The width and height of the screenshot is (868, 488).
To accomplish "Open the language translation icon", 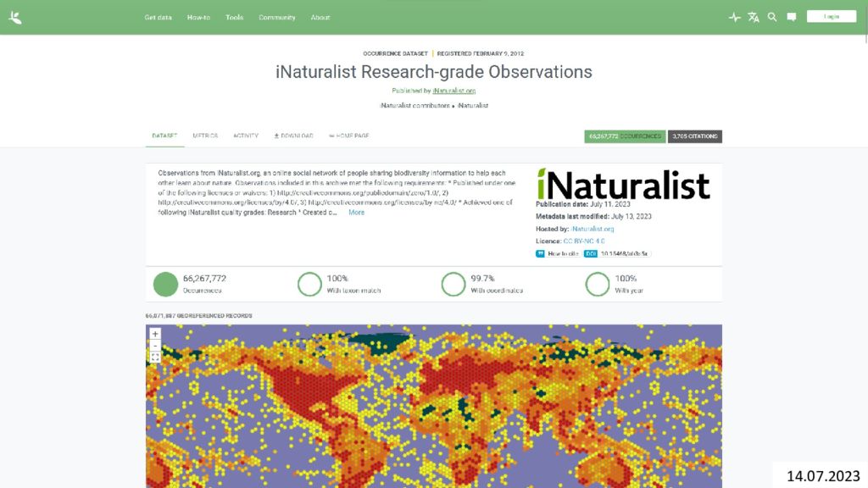I will (x=754, y=17).
